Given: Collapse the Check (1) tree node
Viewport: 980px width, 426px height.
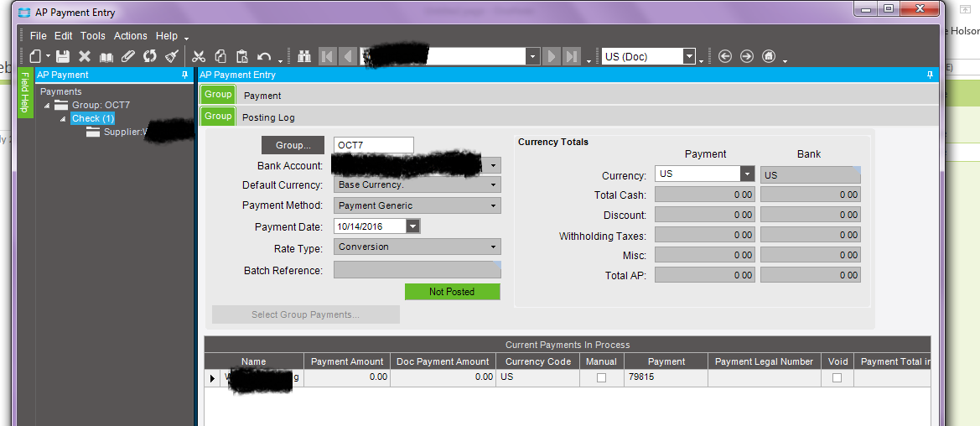Looking at the screenshot, I should (63, 119).
